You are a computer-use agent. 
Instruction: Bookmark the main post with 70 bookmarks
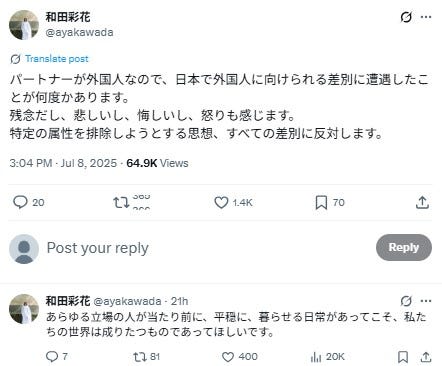pos(321,202)
